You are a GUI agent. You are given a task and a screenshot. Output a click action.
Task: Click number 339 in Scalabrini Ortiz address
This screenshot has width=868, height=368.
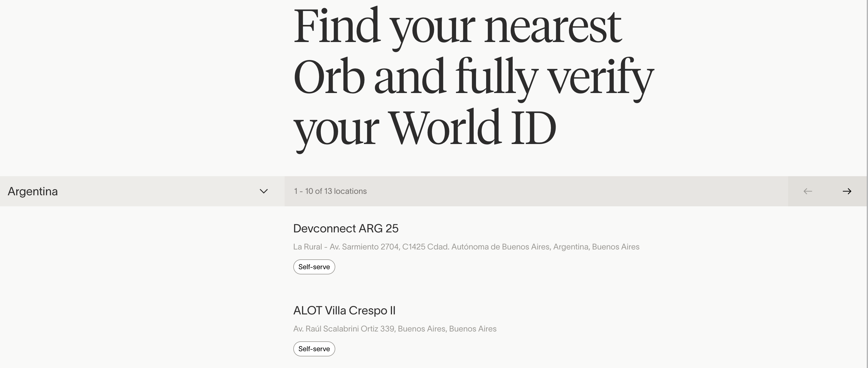pos(387,329)
